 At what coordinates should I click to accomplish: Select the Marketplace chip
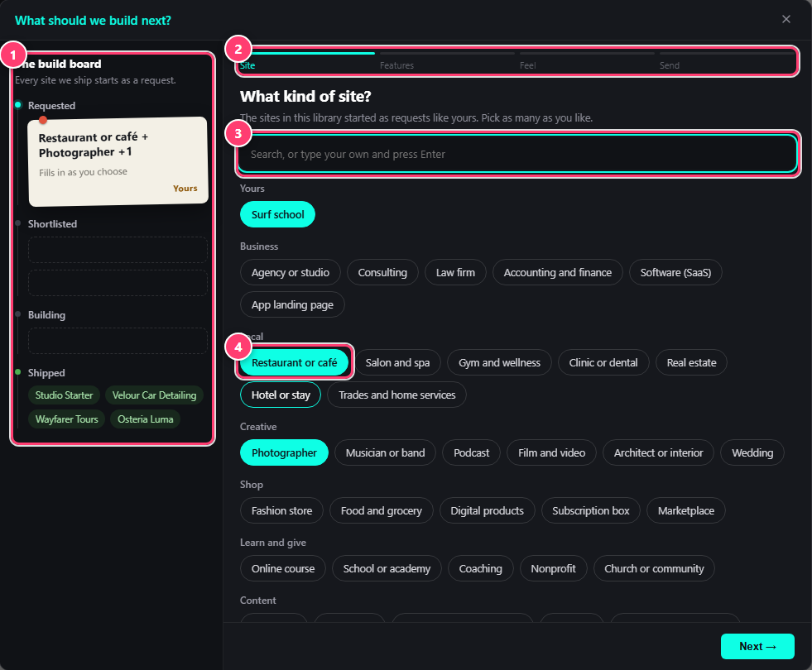click(685, 510)
